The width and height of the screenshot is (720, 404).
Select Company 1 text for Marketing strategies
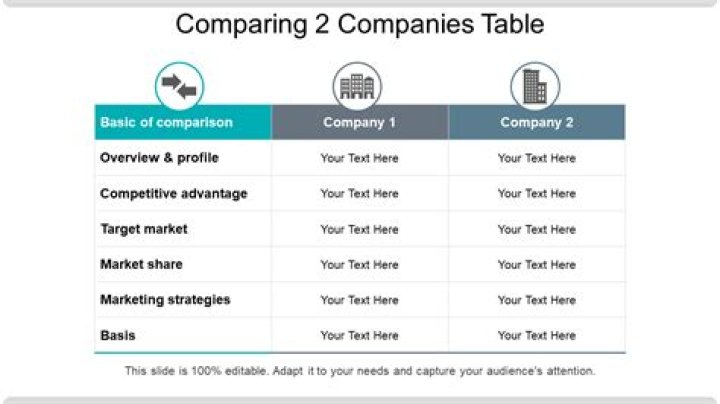[x=359, y=300]
